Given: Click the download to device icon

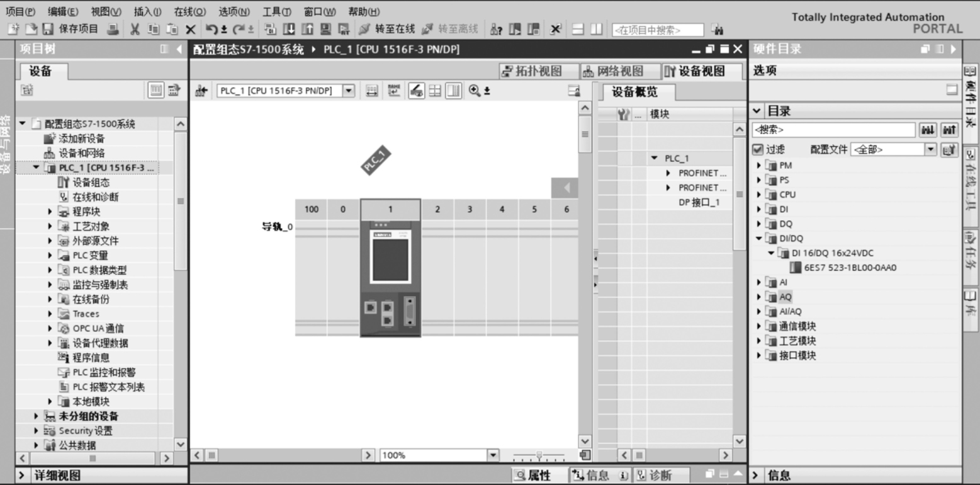Looking at the screenshot, I should pos(288,29).
